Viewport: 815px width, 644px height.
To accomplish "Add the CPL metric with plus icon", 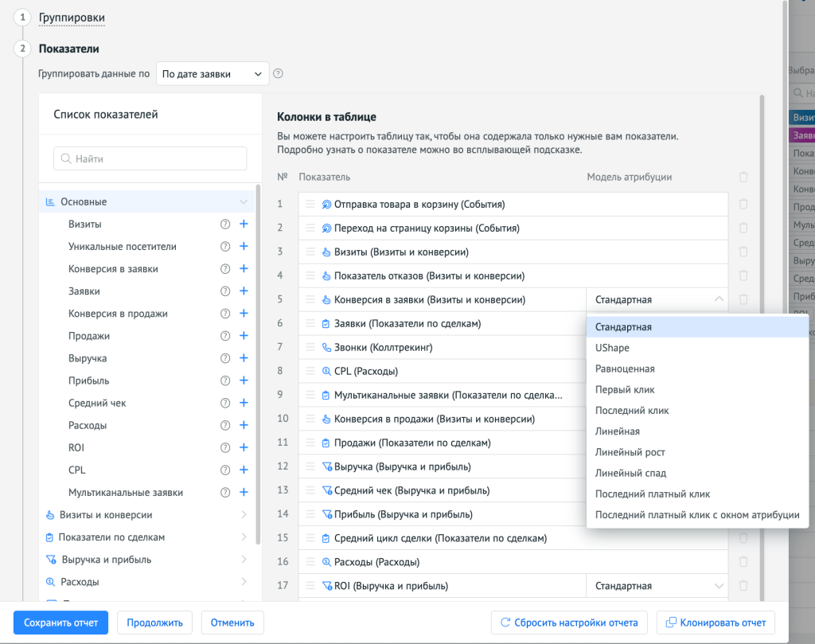I will (244, 470).
